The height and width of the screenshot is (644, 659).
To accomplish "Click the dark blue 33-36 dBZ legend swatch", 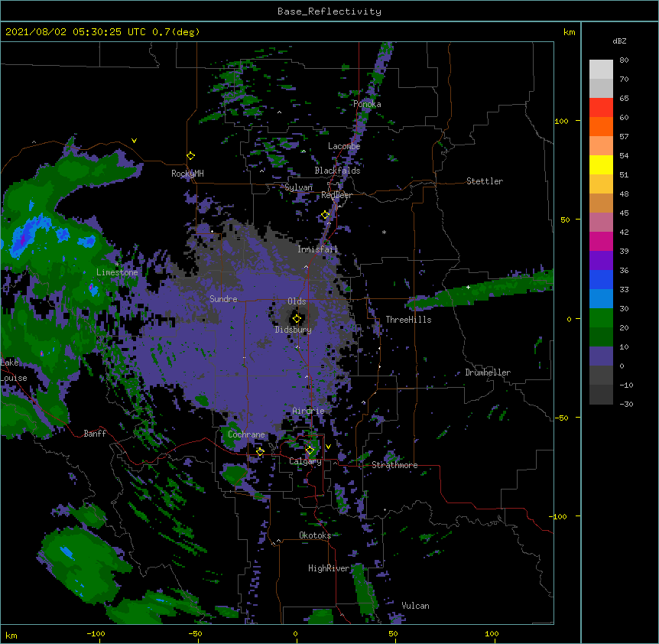I will [x=601, y=279].
